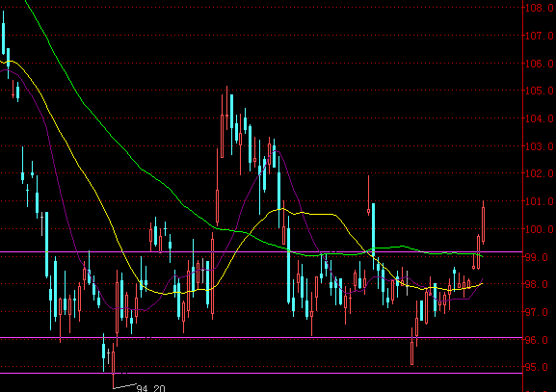Click the 103.0 price axis label

pyautogui.click(x=540, y=146)
